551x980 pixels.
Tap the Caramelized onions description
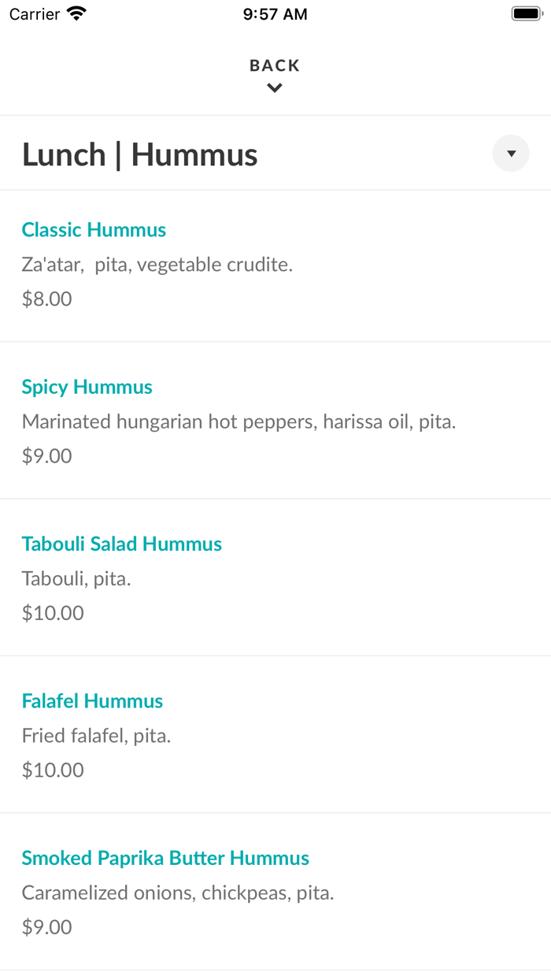178,893
